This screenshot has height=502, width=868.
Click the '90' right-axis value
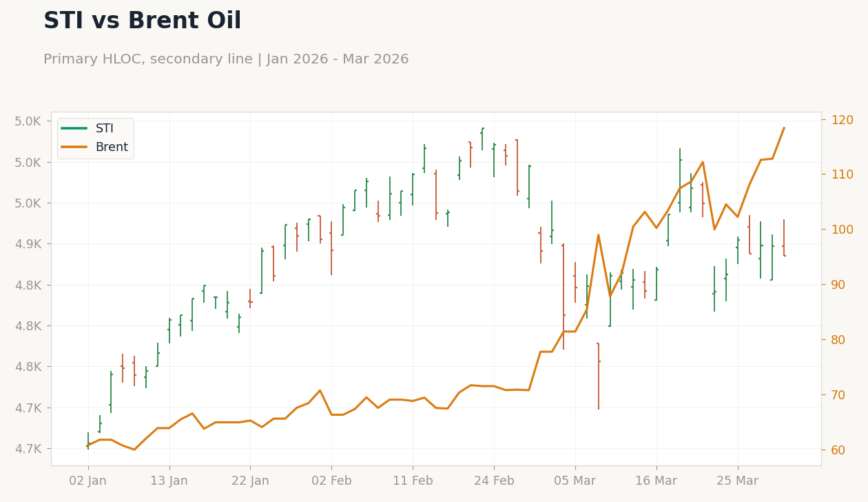click(x=838, y=284)
